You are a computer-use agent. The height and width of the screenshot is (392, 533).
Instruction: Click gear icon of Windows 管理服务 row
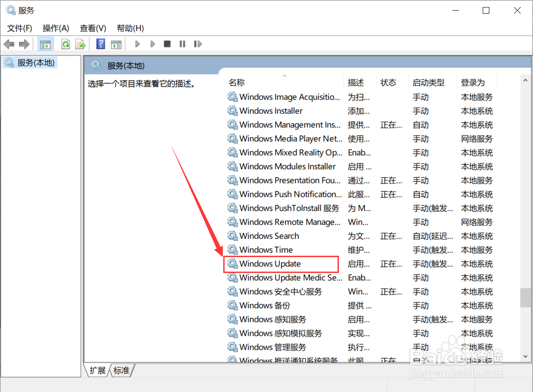(x=233, y=347)
